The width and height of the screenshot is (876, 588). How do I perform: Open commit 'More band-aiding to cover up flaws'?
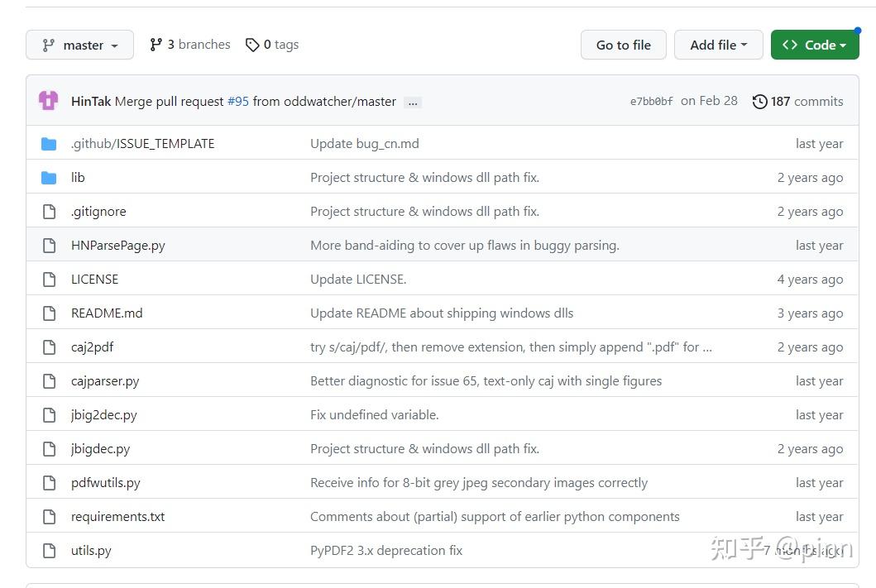(465, 245)
